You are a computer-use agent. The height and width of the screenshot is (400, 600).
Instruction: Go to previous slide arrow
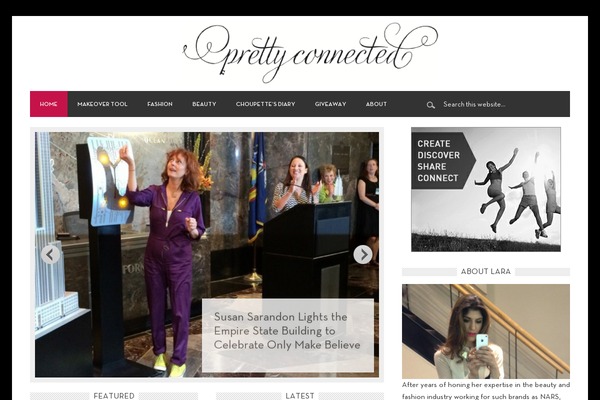(x=50, y=255)
